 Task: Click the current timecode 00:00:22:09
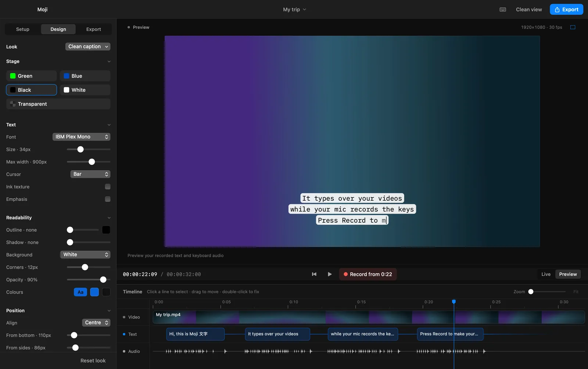click(140, 275)
